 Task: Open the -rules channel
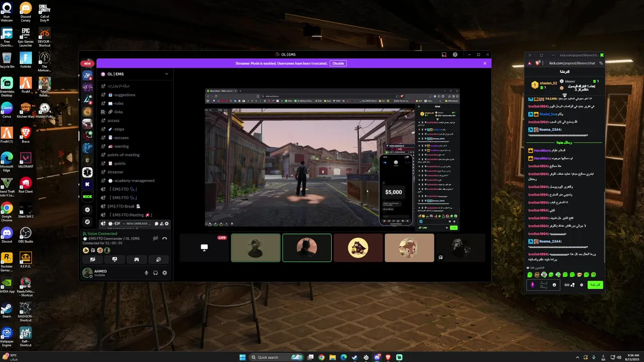tap(135, 103)
